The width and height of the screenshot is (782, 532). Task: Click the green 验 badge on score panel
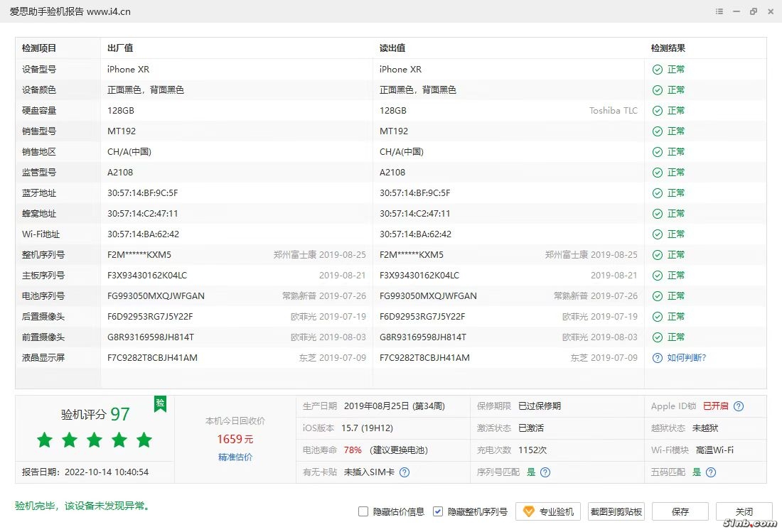pos(160,403)
